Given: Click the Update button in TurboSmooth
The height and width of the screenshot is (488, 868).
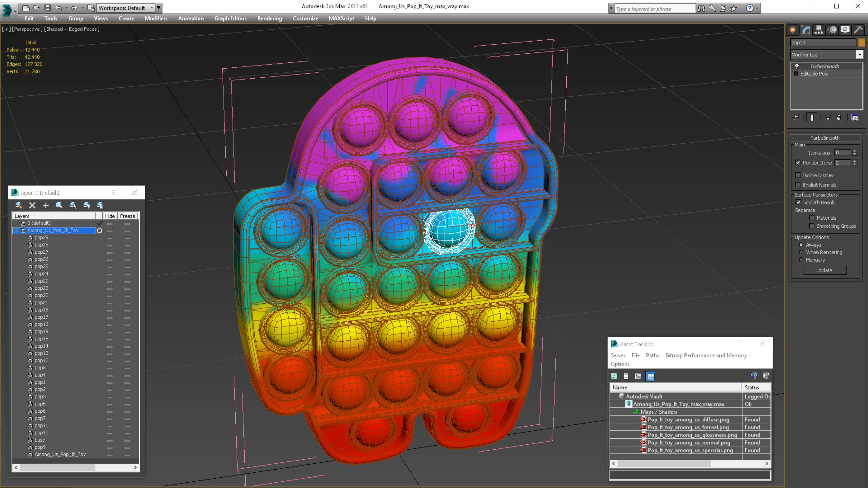Looking at the screenshot, I should click(x=824, y=270).
